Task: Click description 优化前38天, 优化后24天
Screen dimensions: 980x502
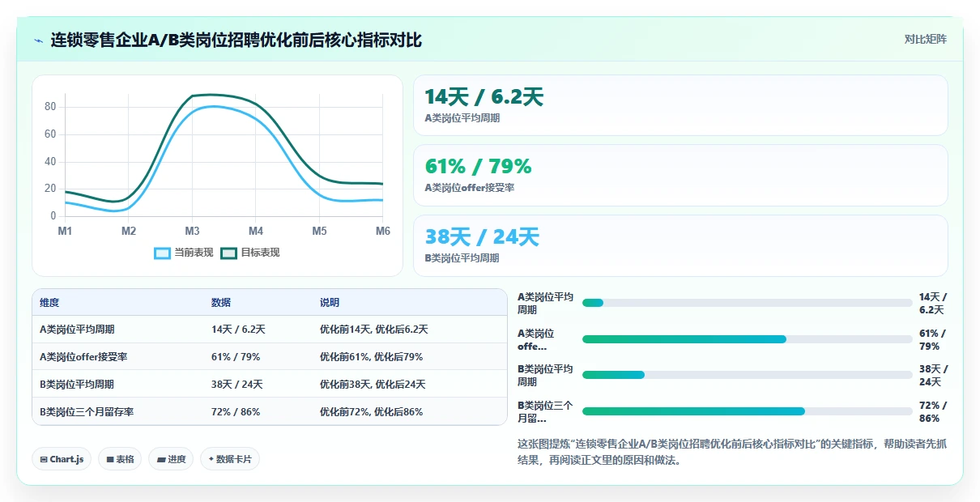Action: click(373, 385)
